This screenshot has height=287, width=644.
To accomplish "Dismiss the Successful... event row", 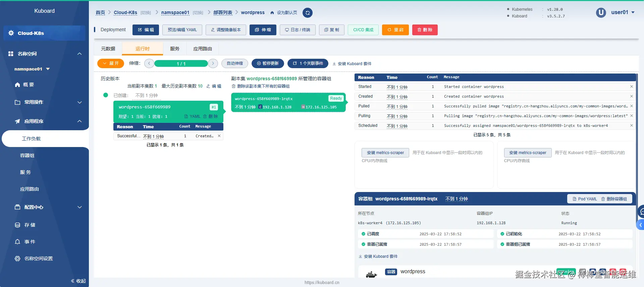I will pyautogui.click(x=219, y=136).
